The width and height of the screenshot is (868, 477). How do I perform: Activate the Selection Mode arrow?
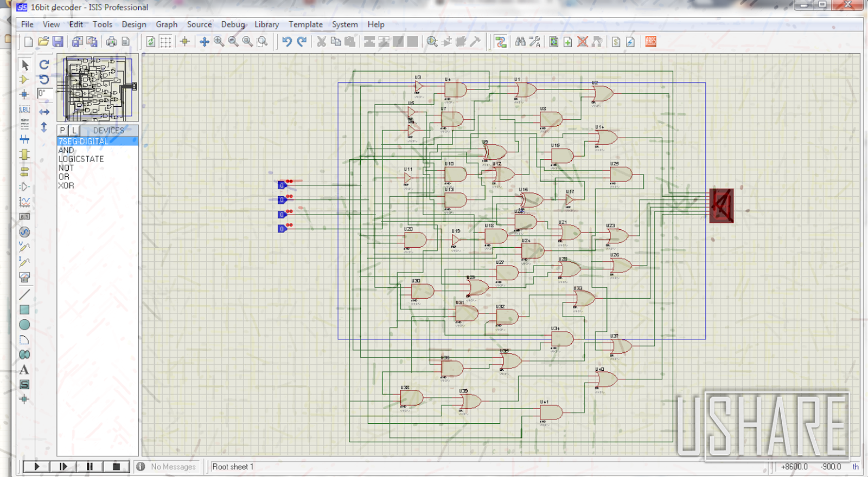click(x=24, y=65)
